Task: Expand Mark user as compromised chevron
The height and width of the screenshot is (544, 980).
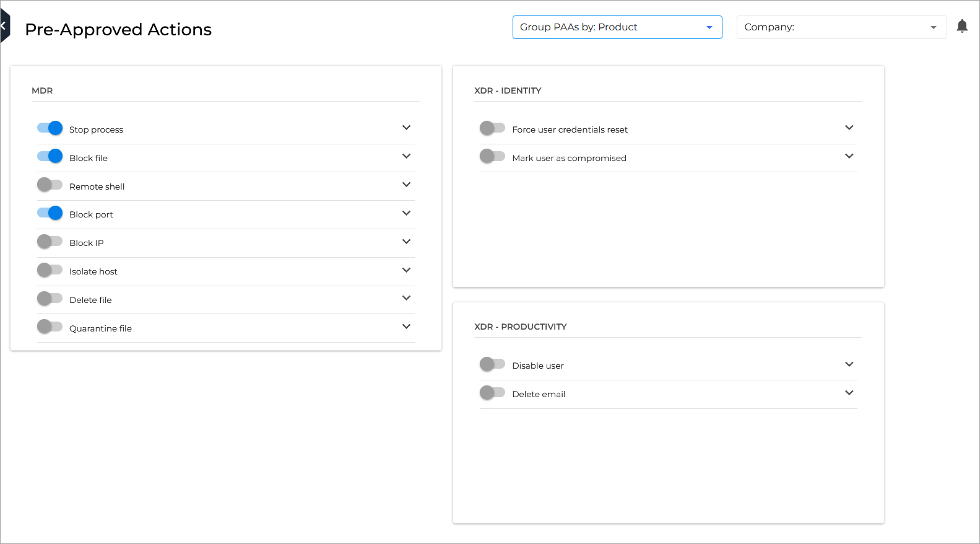Action: (849, 156)
